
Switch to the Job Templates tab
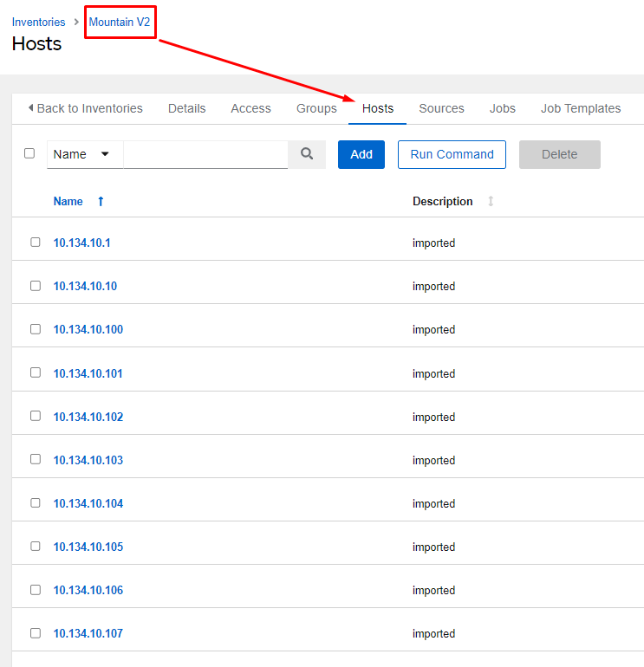(580, 108)
